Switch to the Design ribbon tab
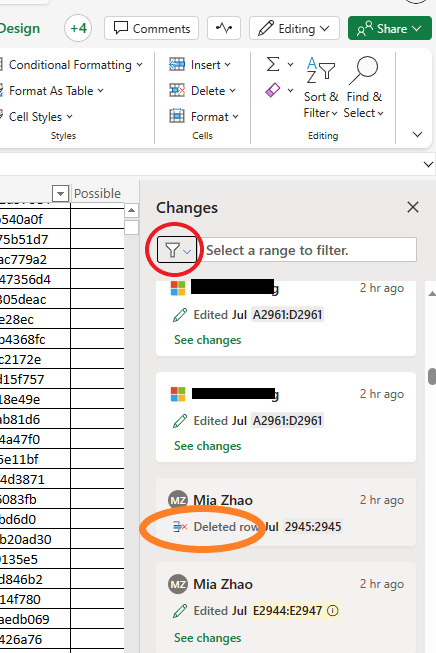The height and width of the screenshot is (653, 436). pyautogui.click(x=20, y=28)
